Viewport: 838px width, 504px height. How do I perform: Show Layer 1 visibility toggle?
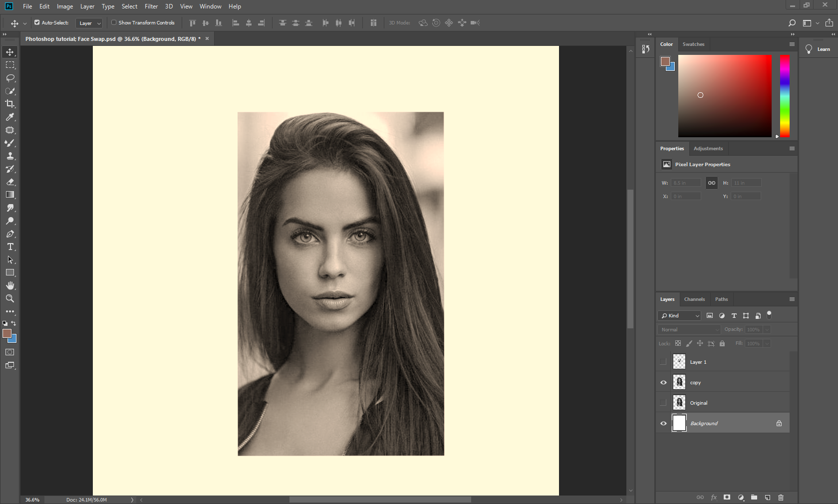pos(663,362)
